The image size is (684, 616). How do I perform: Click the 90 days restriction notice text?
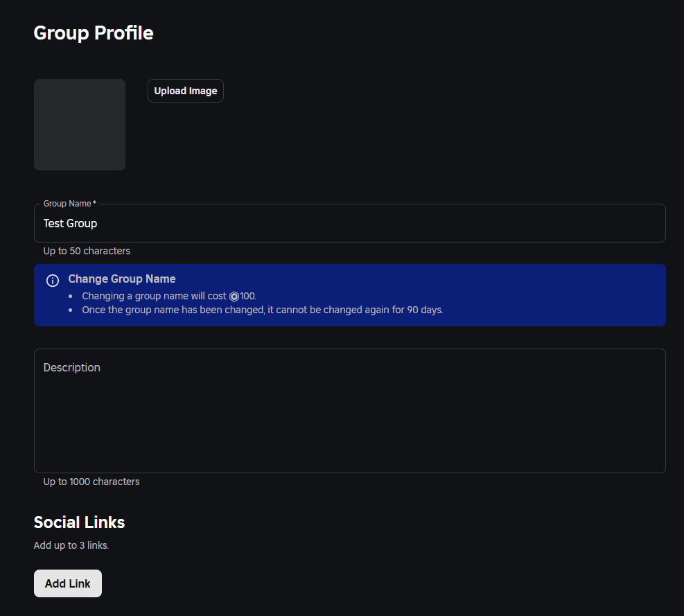coord(262,310)
